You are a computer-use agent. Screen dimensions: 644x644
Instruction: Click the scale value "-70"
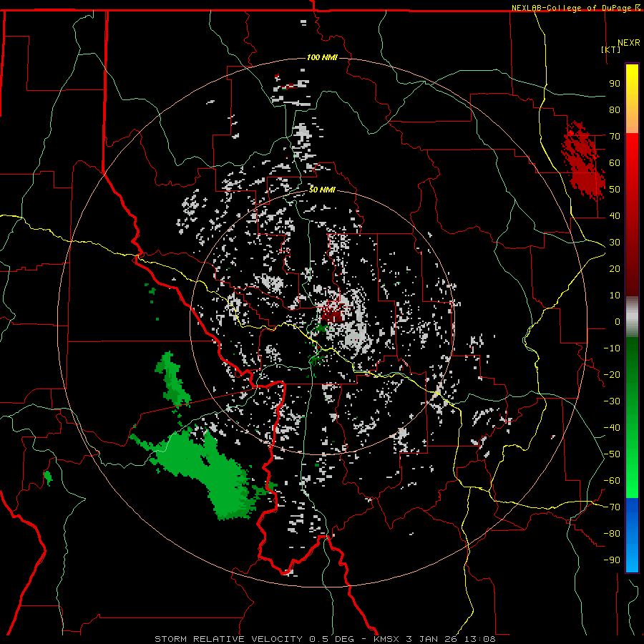pyautogui.click(x=612, y=507)
